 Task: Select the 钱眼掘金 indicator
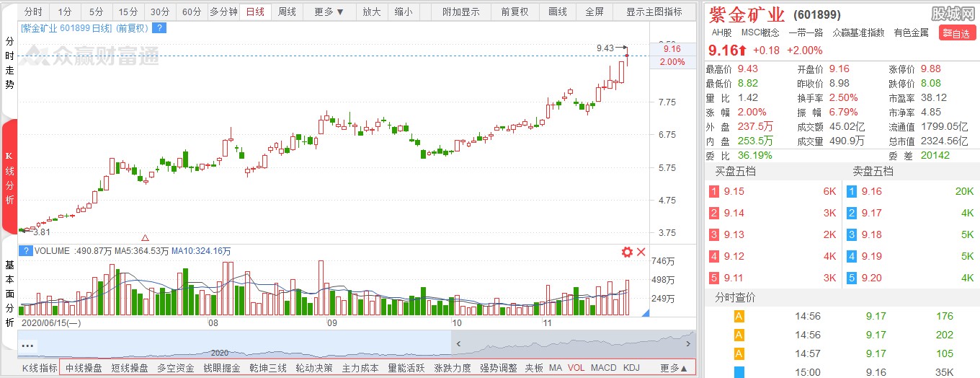pos(222,368)
